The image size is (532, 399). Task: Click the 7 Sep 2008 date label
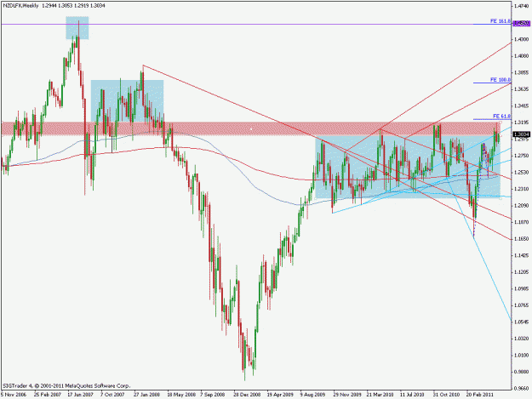click(x=213, y=395)
